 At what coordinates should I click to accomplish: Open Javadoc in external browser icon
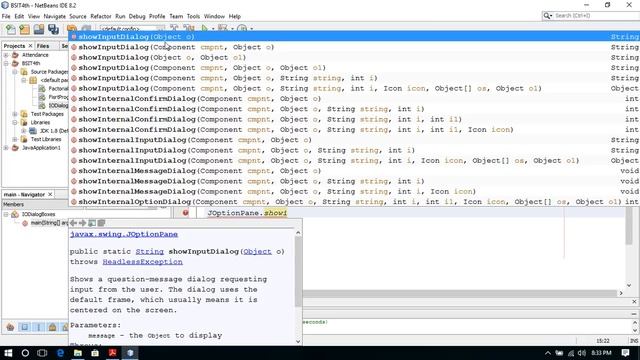click(92, 223)
